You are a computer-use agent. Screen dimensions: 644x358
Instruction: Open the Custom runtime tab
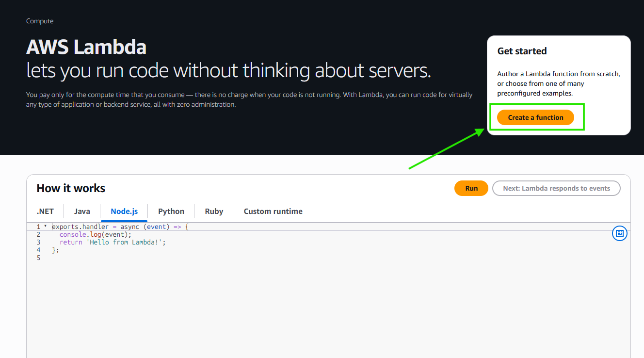click(x=273, y=211)
